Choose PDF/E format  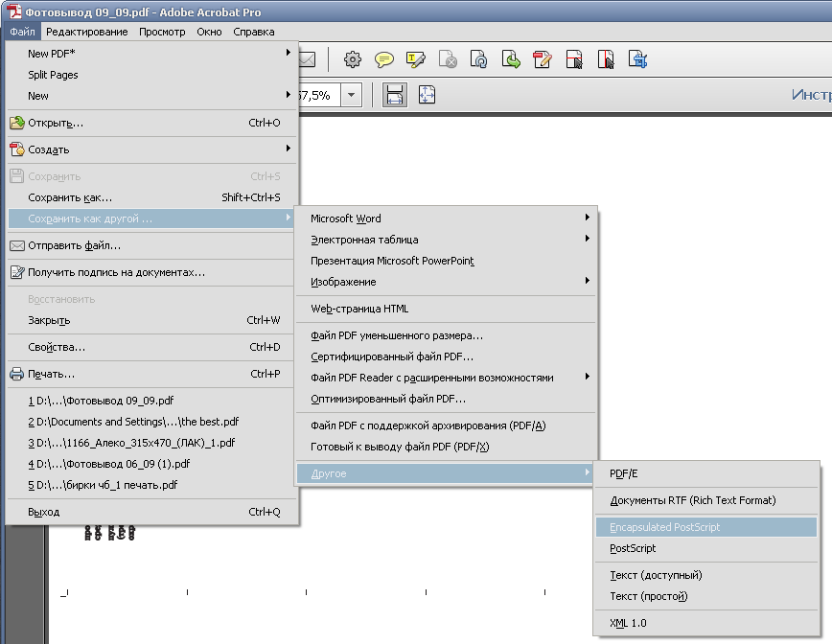click(706, 473)
